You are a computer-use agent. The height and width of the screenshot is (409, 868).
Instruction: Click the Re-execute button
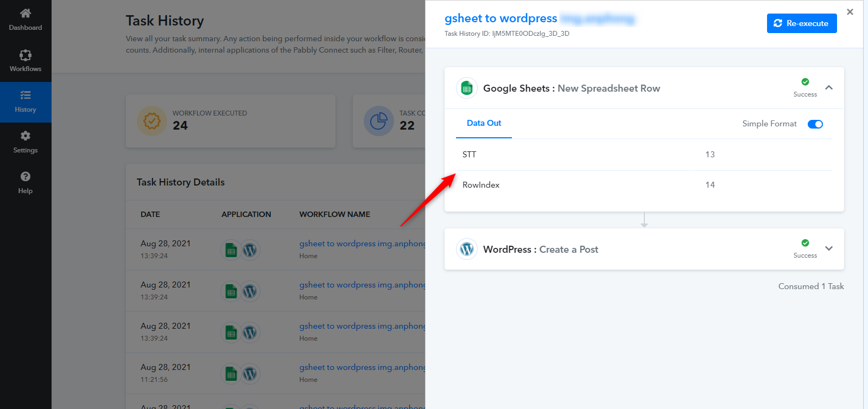tap(802, 23)
